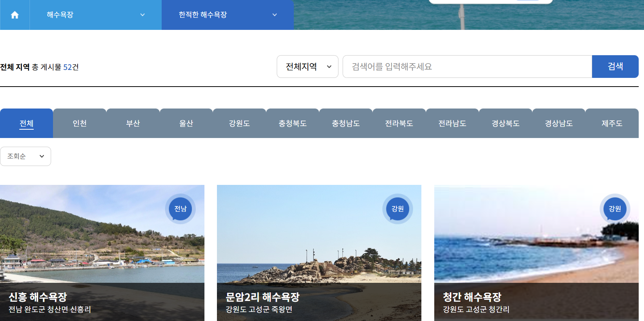Click the 검색 search button
This screenshot has height=321, width=644.
[x=615, y=67]
